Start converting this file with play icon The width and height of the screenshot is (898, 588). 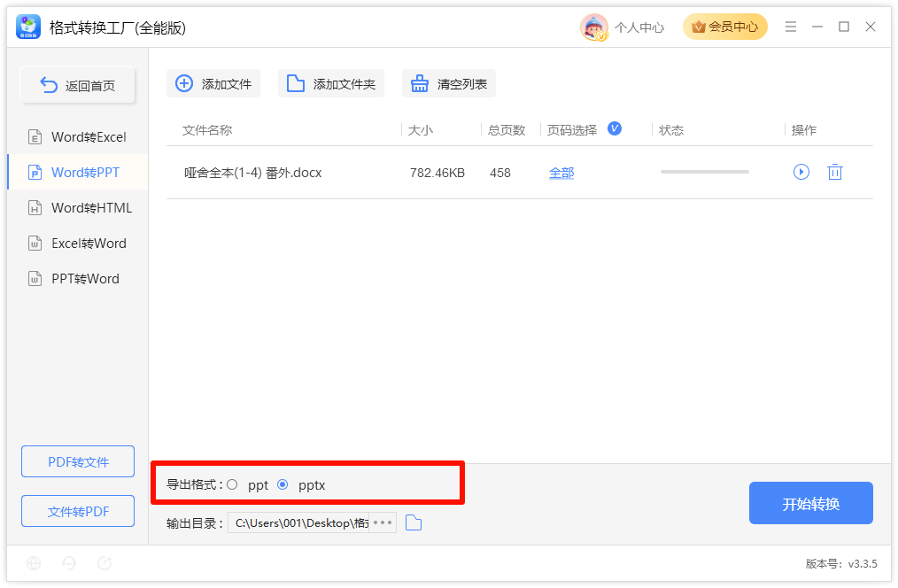[801, 172]
